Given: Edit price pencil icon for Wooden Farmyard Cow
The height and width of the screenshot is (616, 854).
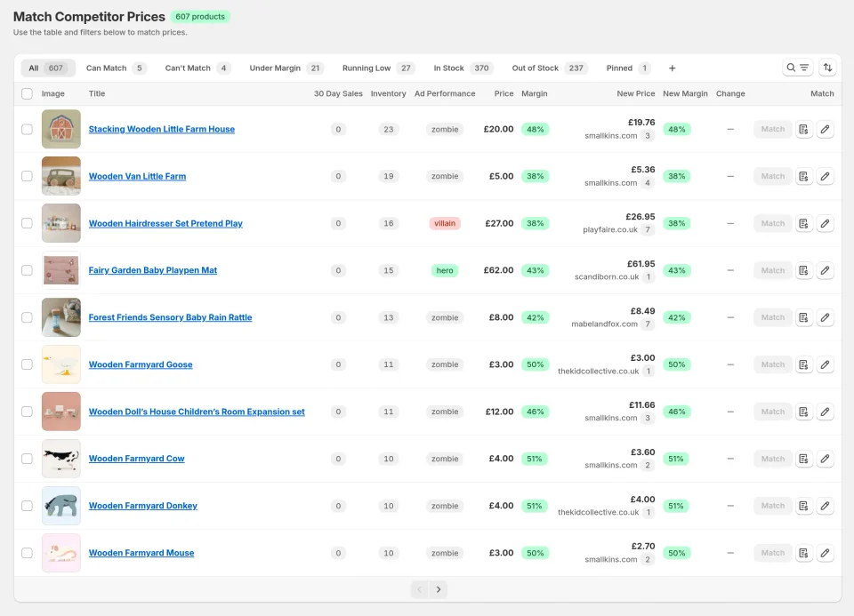Looking at the screenshot, I should pyautogui.click(x=826, y=459).
